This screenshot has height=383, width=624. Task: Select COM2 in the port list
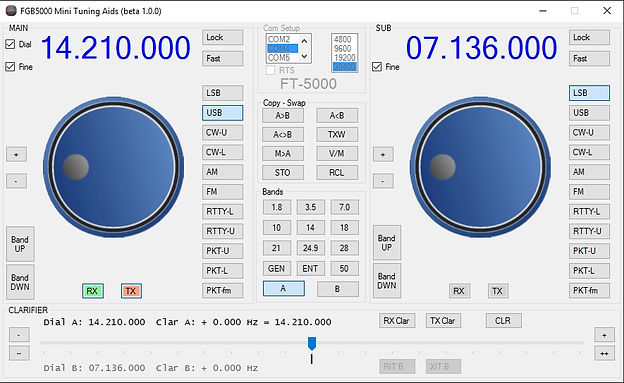coord(282,39)
